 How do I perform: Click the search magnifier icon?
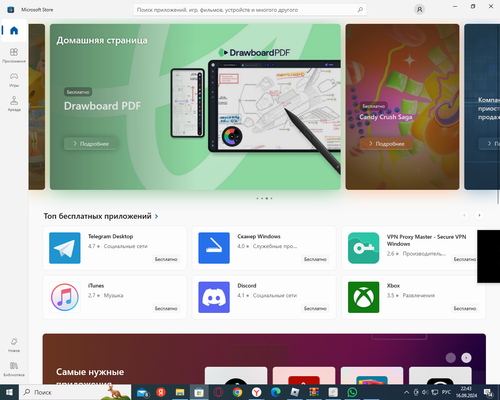[360, 10]
